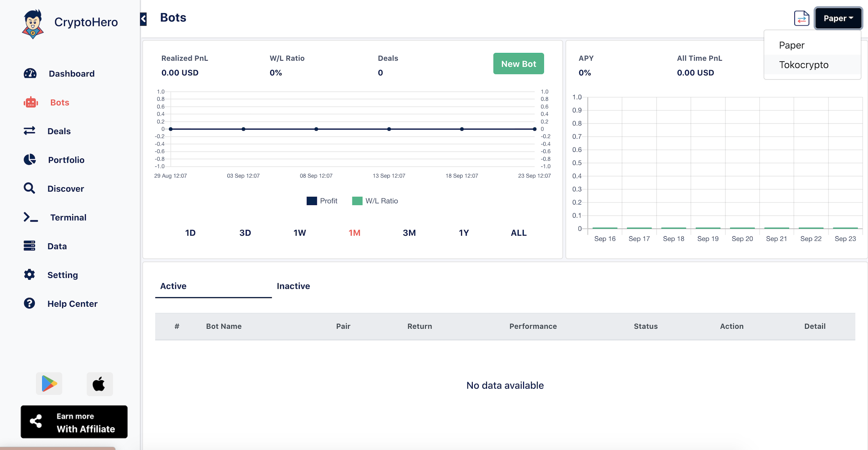Click the New Bot button
The width and height of the screenshot is (868, 450).
518,64
